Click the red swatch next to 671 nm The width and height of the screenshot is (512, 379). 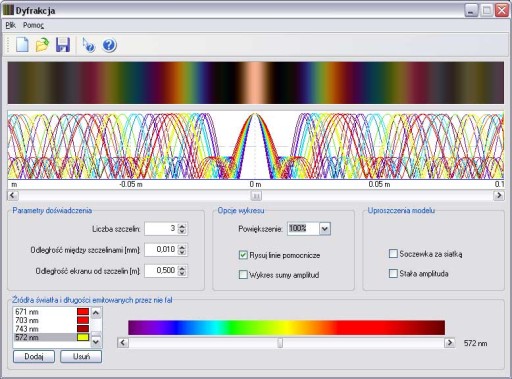coord(83,312)
